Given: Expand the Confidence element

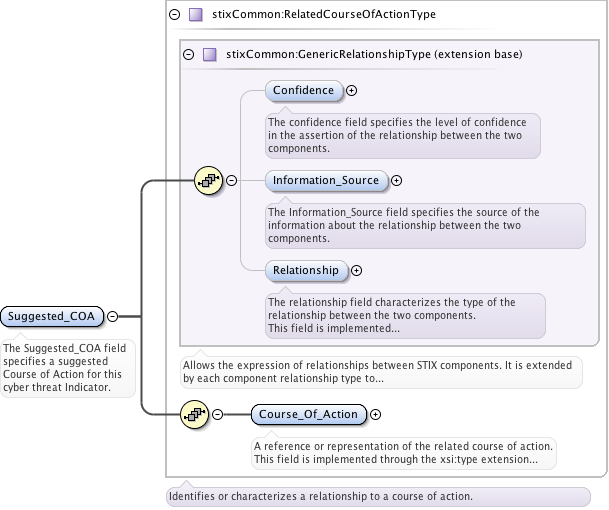Looking at the screenshot, I should click(x=351, y=91).
